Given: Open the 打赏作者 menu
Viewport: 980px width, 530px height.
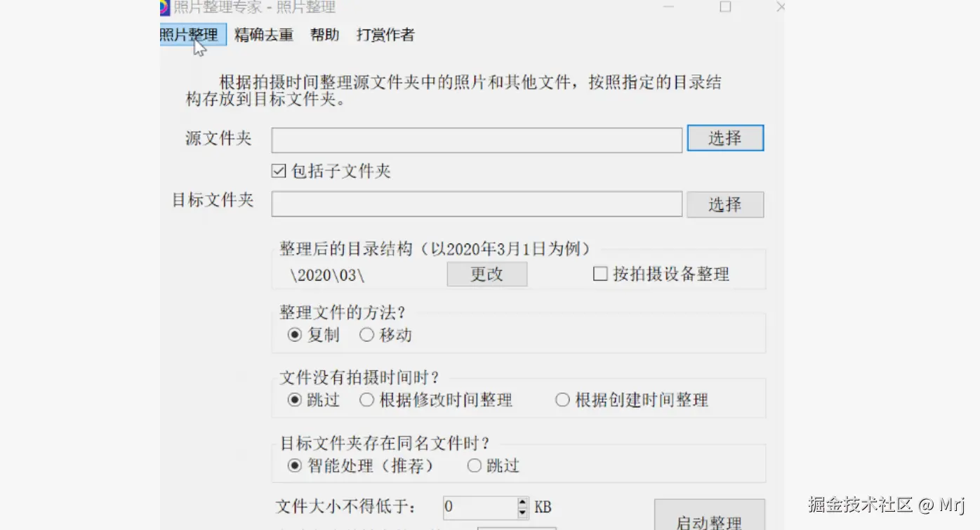Looking at the screenshot, I should (385, 35).
